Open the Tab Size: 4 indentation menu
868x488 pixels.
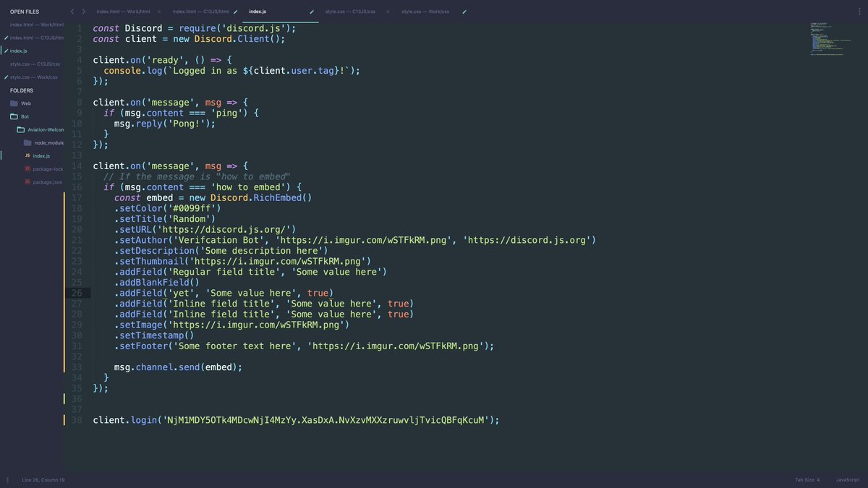807,480
